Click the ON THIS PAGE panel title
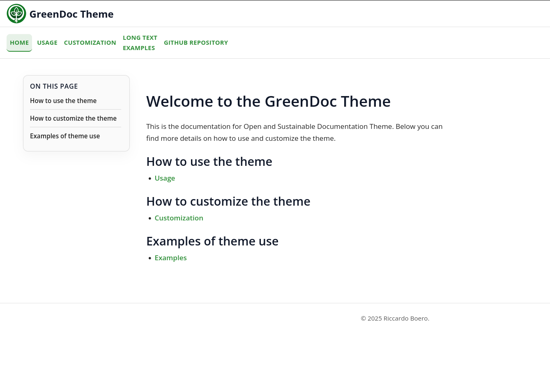This screenshot has width=550, height=392. click(54, 86)
